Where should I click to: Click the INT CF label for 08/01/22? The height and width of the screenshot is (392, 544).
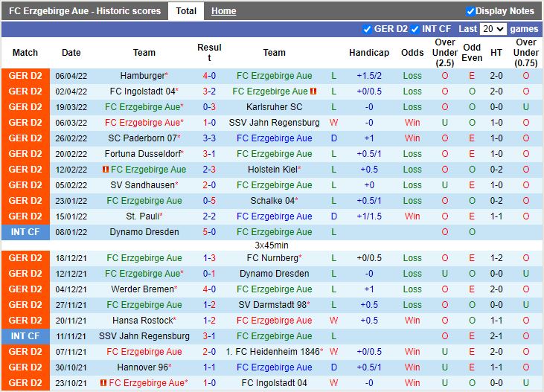tap(25, 232)
